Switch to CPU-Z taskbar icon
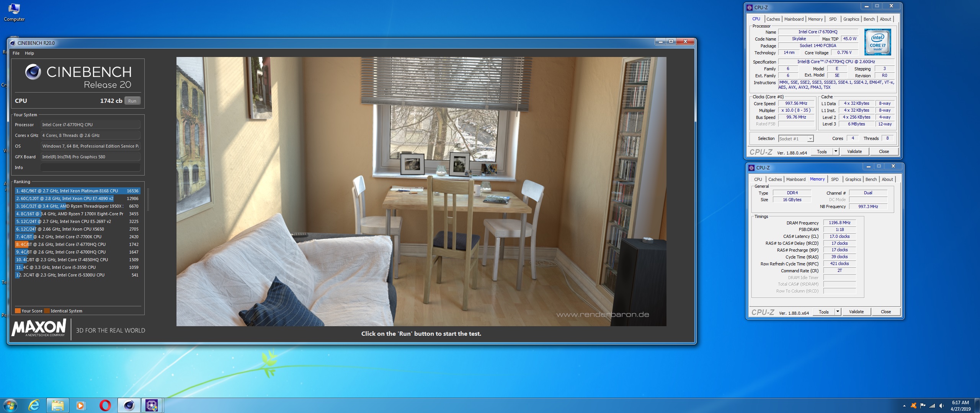Image resolution: width=980 pixels, height=413 pixels. (152, 405)
